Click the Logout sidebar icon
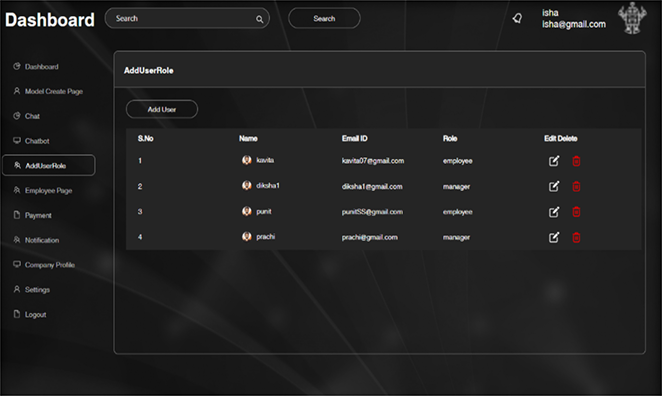Viewport: 662px width, 396px height. coord(17,314)
